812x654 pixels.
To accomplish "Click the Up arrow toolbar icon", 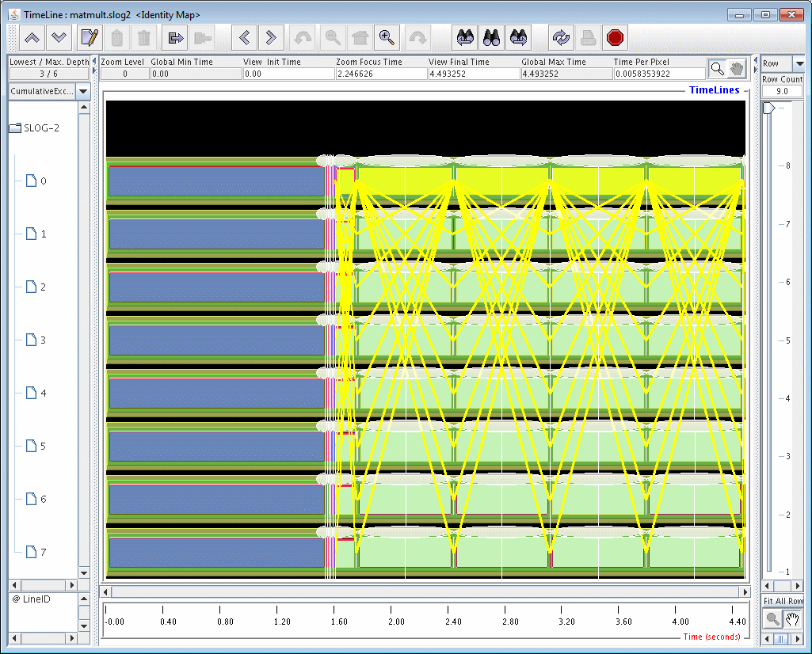I will coord(32,38).
